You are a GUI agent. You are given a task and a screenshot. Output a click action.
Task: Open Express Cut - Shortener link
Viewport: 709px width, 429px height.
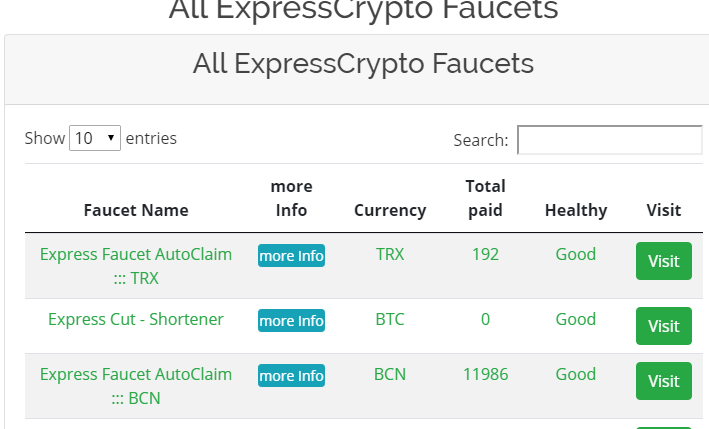click(x=136, y=320)
